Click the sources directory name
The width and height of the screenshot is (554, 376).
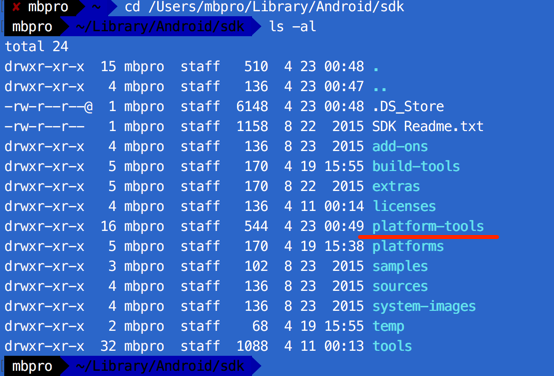[400, 286]
